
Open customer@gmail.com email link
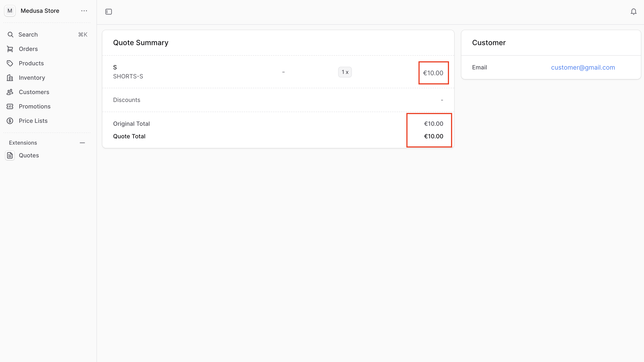point(583,68)
